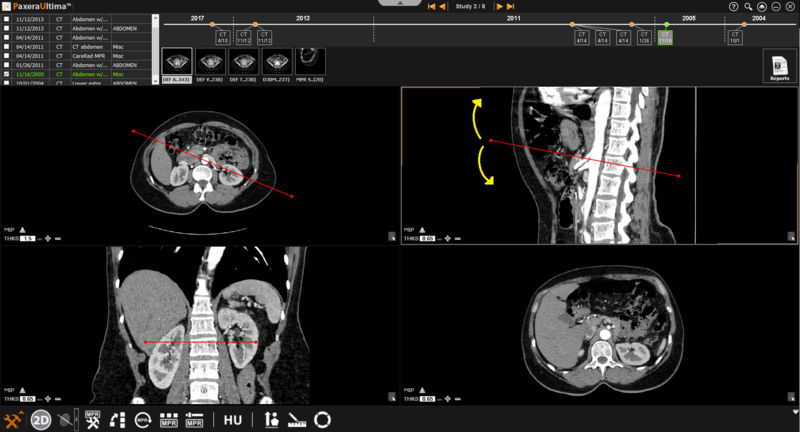Click the search magnifier icon
The width and height of the screenshot is (800, 432).
coord(748,7)
